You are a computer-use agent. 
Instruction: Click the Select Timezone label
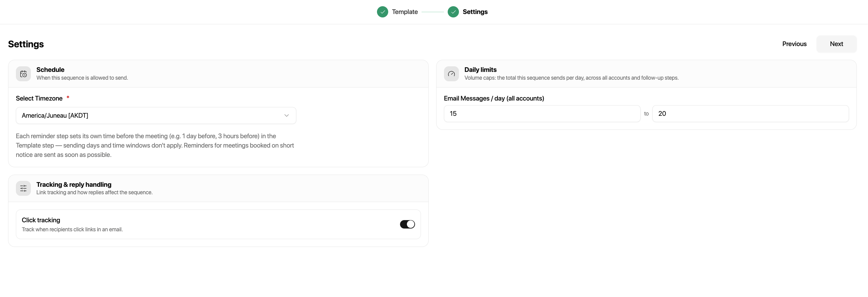(39, 98)
